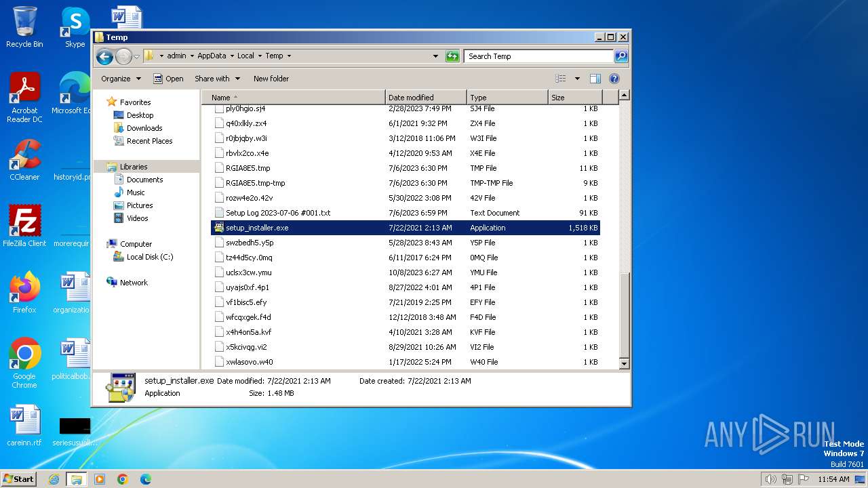Viewport: 868px width, 488px height.
Task: Click the Forward navigation arrow
Action: tap(123, 56)
